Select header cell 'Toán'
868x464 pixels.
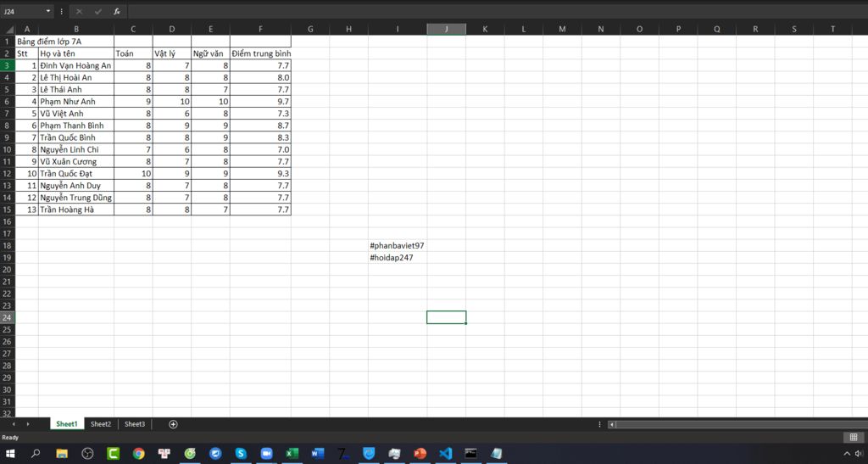[133, 53]
